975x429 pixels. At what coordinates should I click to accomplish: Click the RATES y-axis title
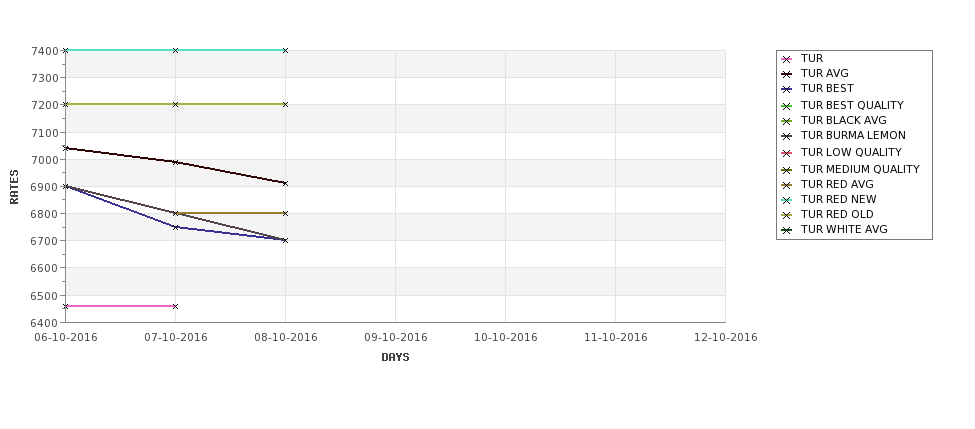tap(14, 187)
